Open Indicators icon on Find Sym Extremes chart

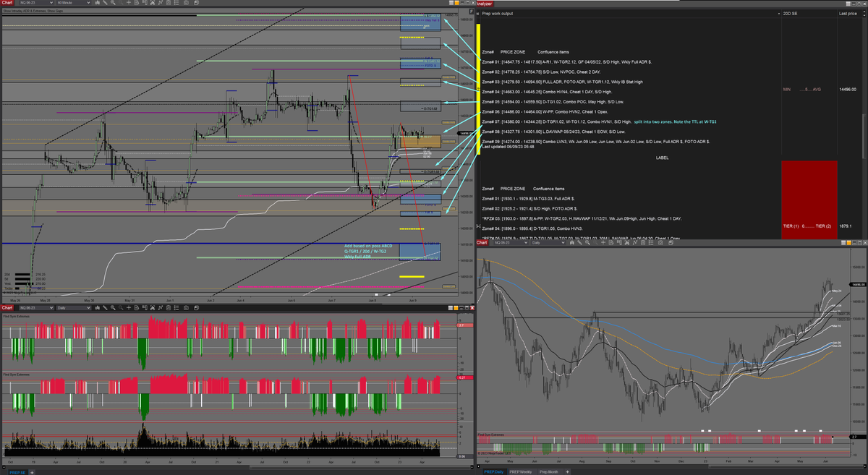[161, 307]
